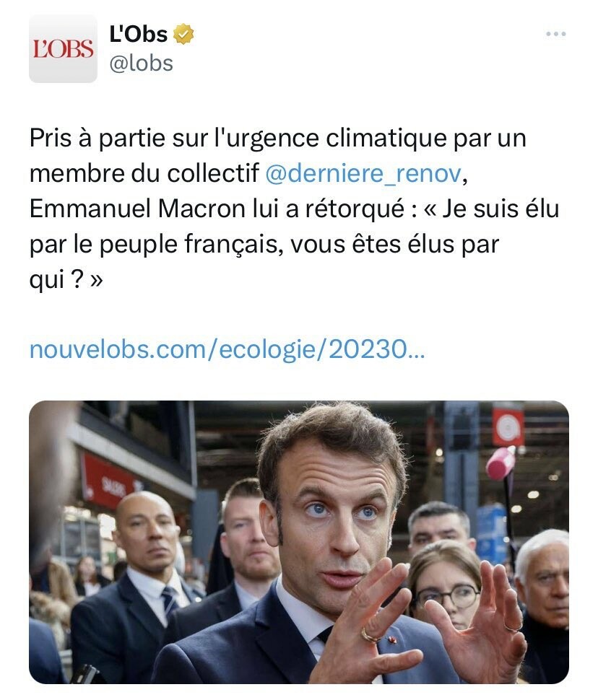The height and width of the screenshot is (700, 598).
Task: Open the L'OBS profile avatar
Action: 63,48
